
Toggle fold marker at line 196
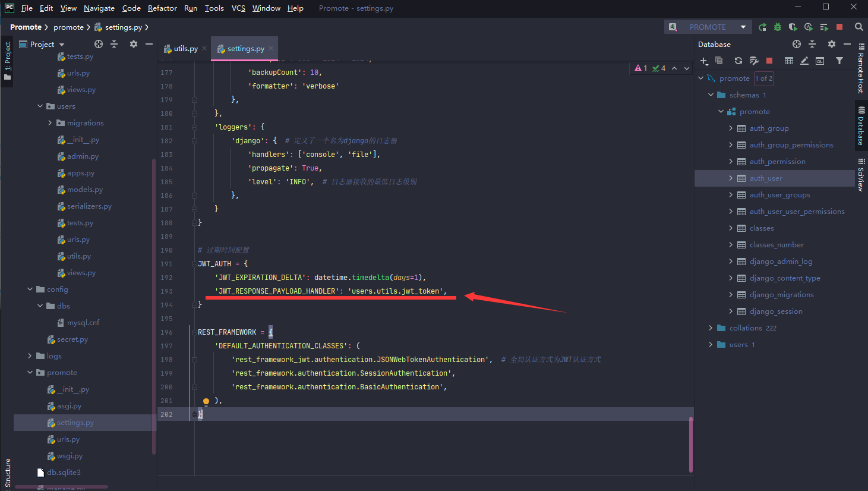click(194, 332)
